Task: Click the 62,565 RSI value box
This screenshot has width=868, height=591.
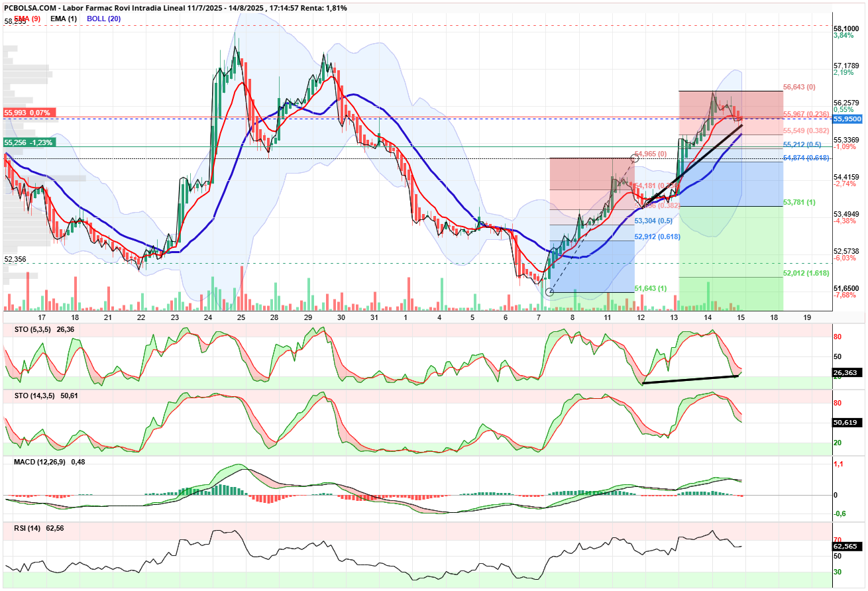Action: [x=846, y=547]
